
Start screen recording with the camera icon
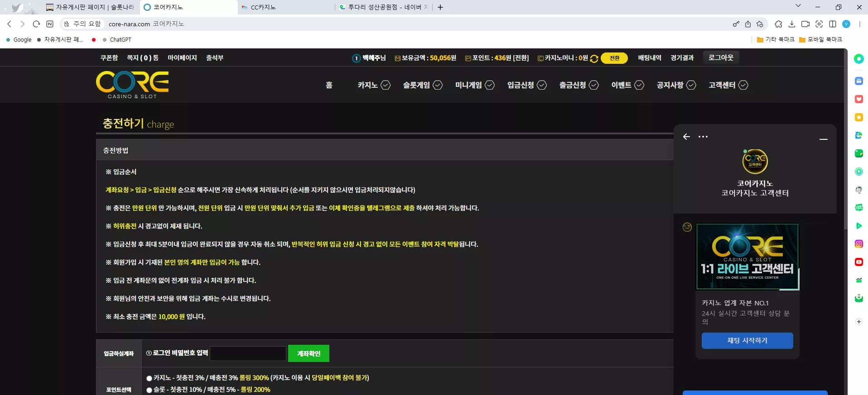[x=805, y=24]
